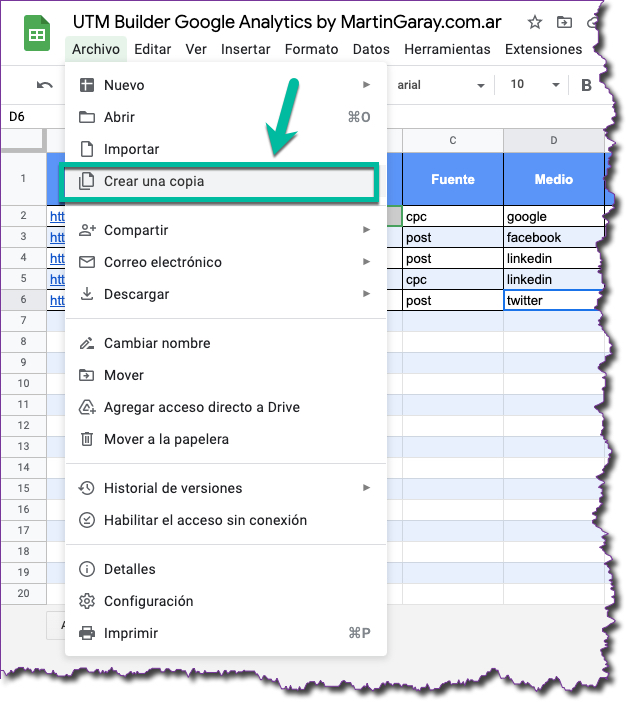Click the Descargar download icon
Image resolution: width=627 pixels, height=702 pixels.
coord(87,294)
